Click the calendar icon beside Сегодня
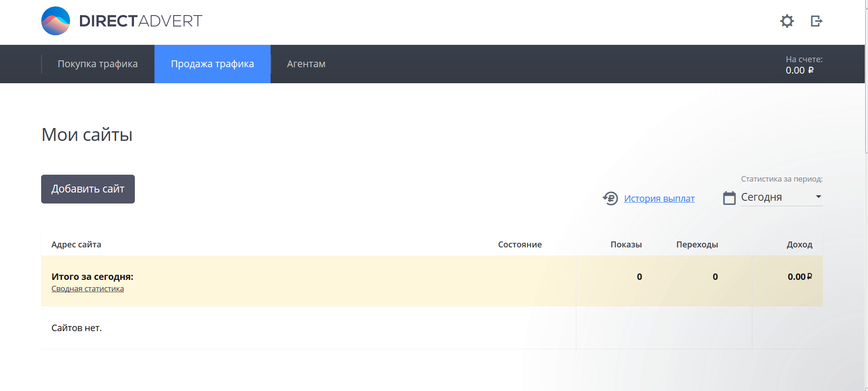The width and height of the screenshot is (868, 391). coord(729,198)
